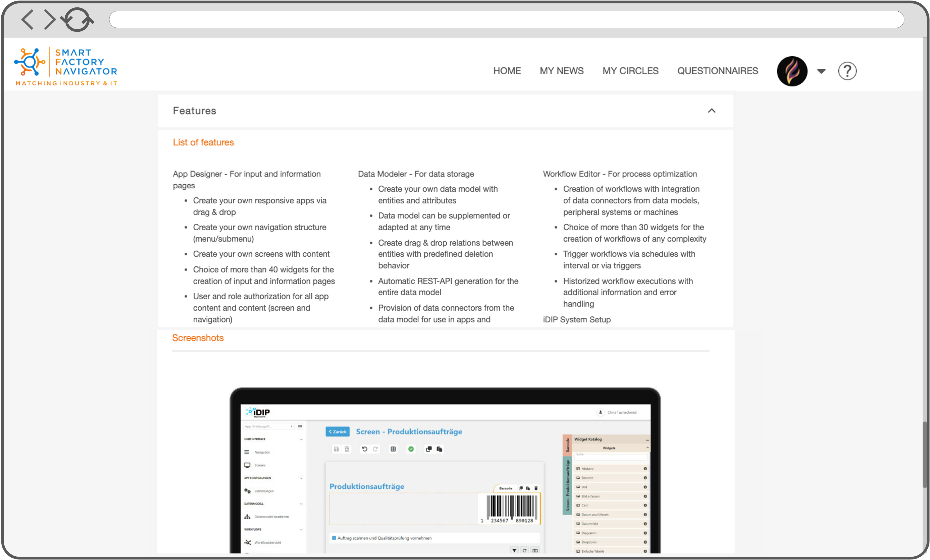Click 'Choice of more than 40 widgets' bullet

(264, 275)
